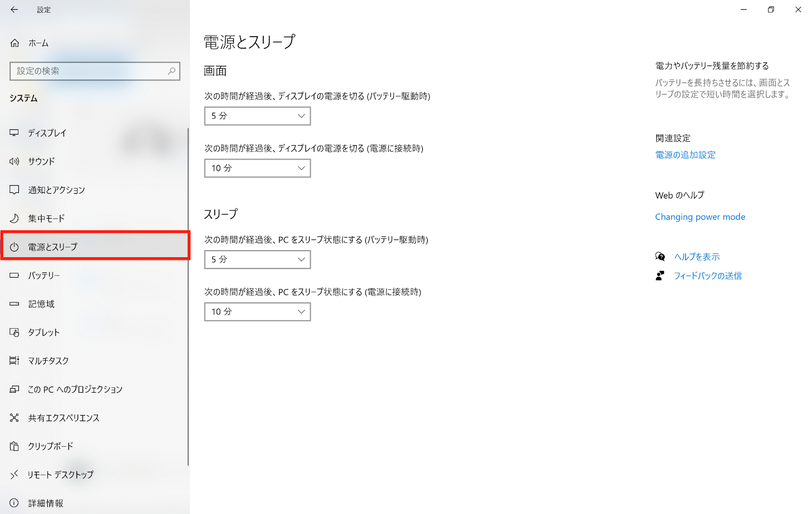Click the home icon beside ホーム

[15, 43]
